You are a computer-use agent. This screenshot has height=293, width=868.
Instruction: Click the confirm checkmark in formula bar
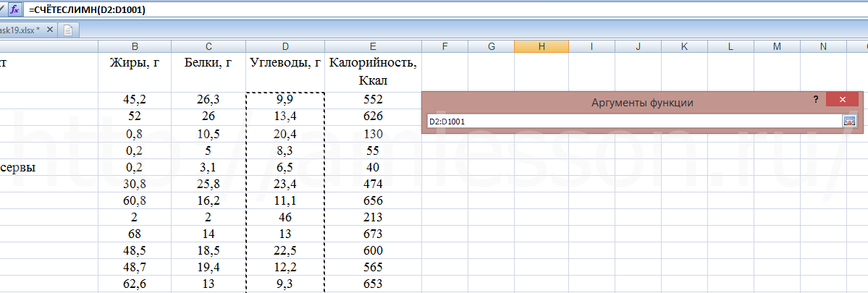click(2, 9)
